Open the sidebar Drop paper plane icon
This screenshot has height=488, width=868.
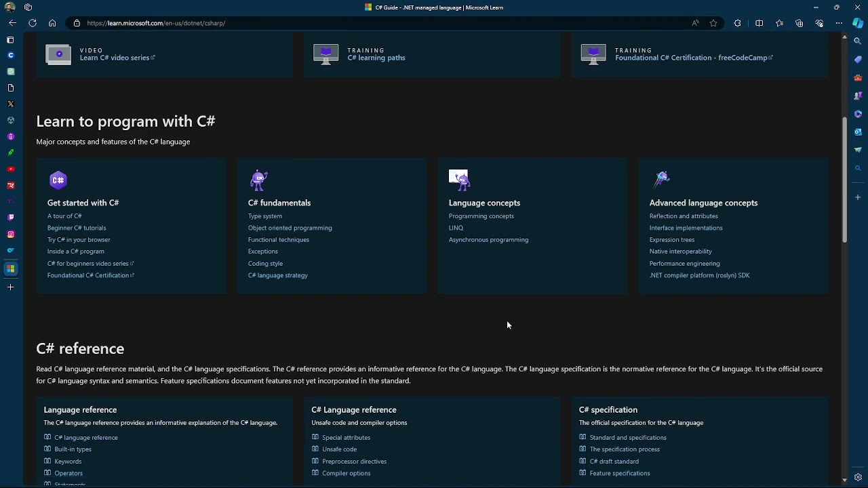click(858, 150)
